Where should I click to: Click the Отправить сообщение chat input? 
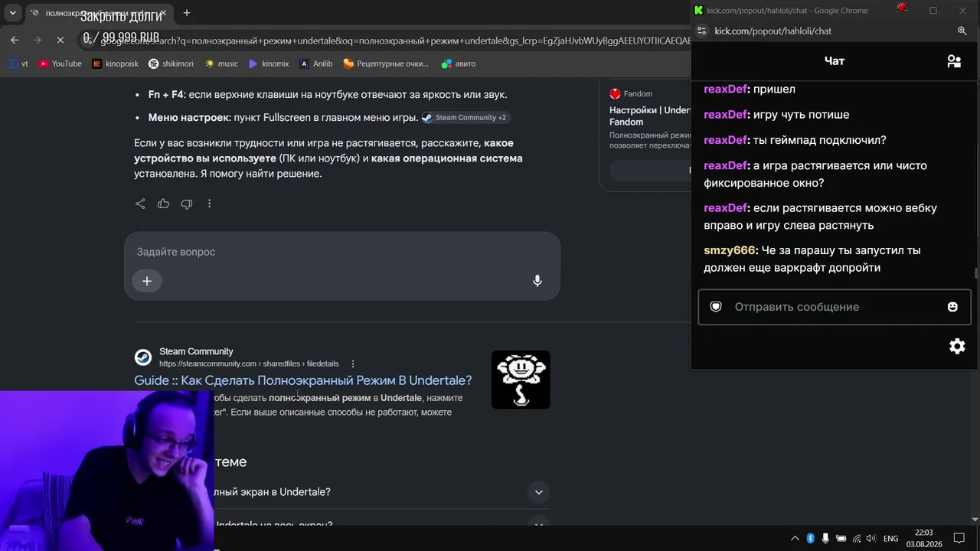[x=835, y=307]
